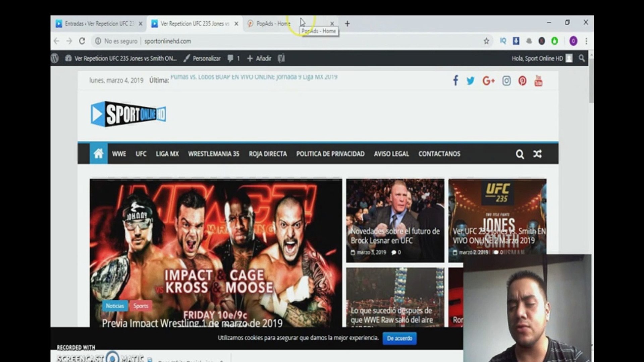Open the UFC menu item
Image resolution: width=644 pixels, height=362 pixels.
[141, 154]
